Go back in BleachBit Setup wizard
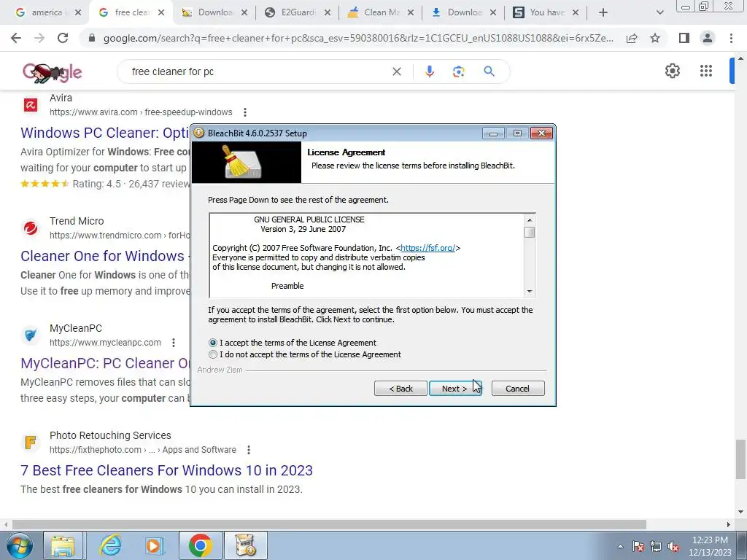 pos(400,389)
